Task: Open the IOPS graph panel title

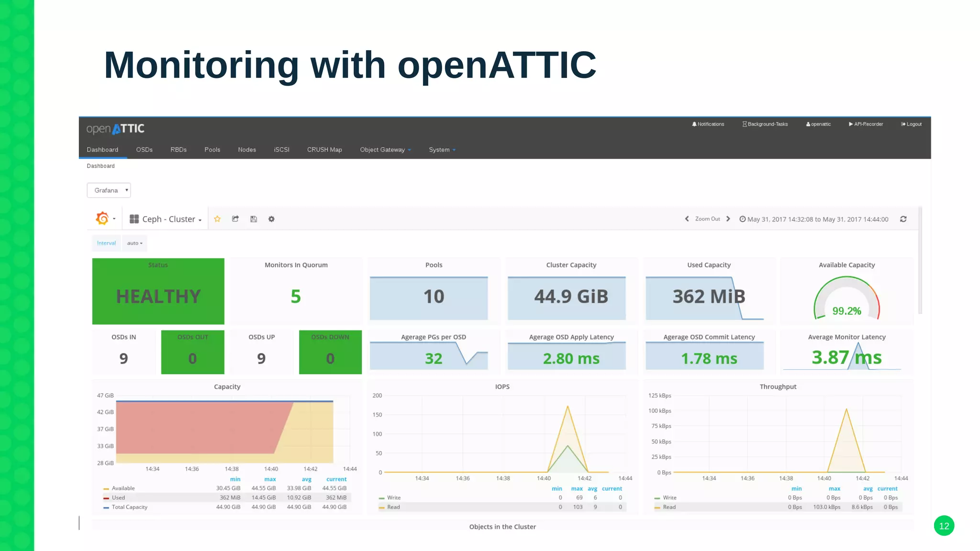Action: click(502, 386)
